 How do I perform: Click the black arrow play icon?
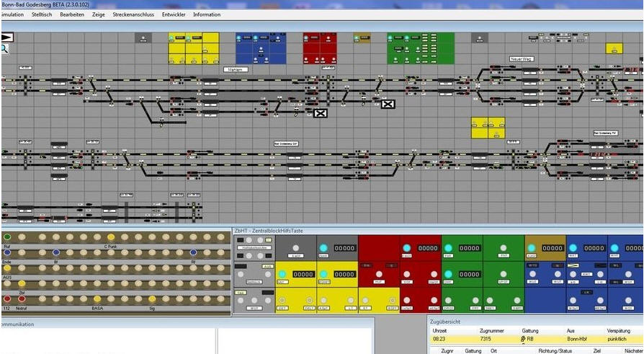[6, 37]
